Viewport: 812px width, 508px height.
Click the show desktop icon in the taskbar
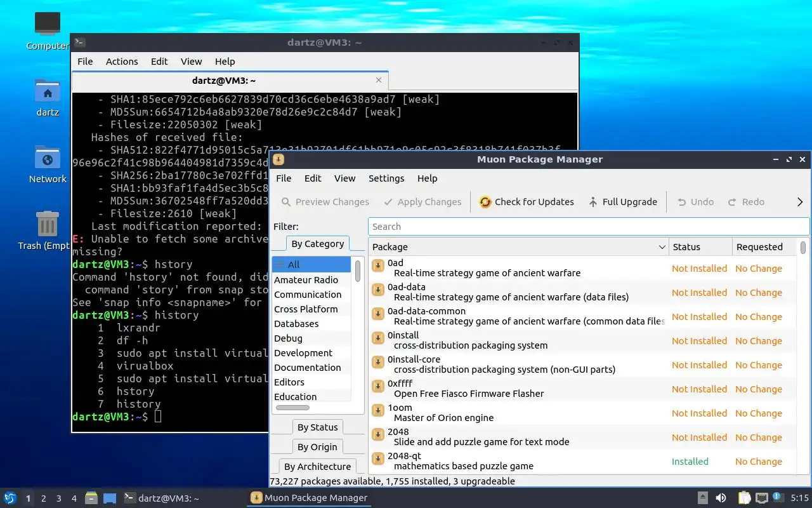click(x=110, y=498)
